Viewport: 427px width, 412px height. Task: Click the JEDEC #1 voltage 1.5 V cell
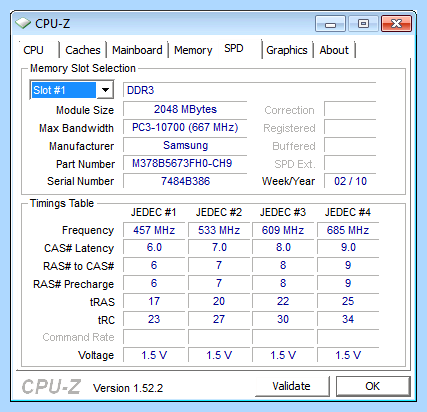tap(154, 355)
